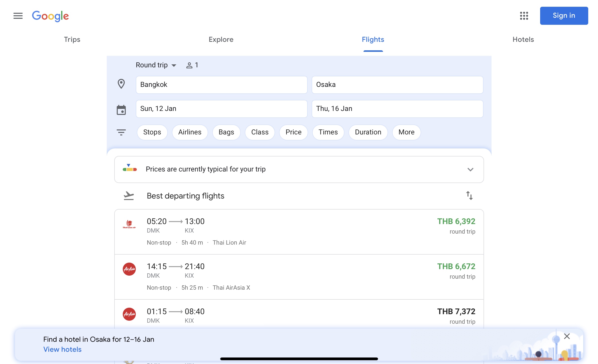Image resolution: width=598 pixels, height=364 pixels.
Task: Edit the Osaka destination field
Action: [x=397, y=85]
